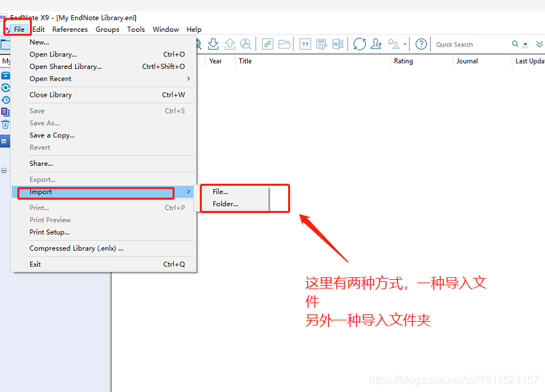Choose New... from File menu
545x392 pixels.
(x=104, y=42)
